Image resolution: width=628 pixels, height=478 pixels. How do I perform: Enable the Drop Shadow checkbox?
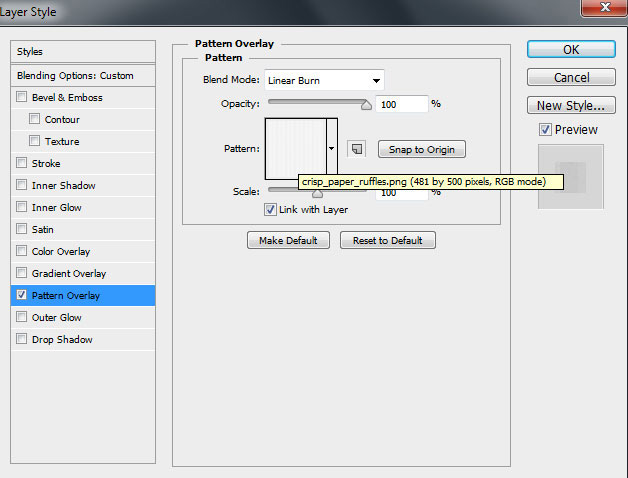point(22,340)
